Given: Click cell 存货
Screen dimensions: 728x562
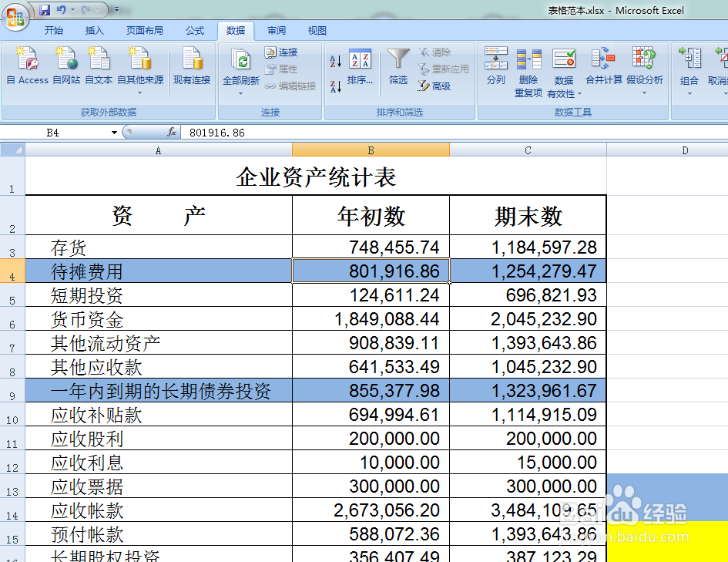Looking at the screenshot, I should [x=159, y=247].
